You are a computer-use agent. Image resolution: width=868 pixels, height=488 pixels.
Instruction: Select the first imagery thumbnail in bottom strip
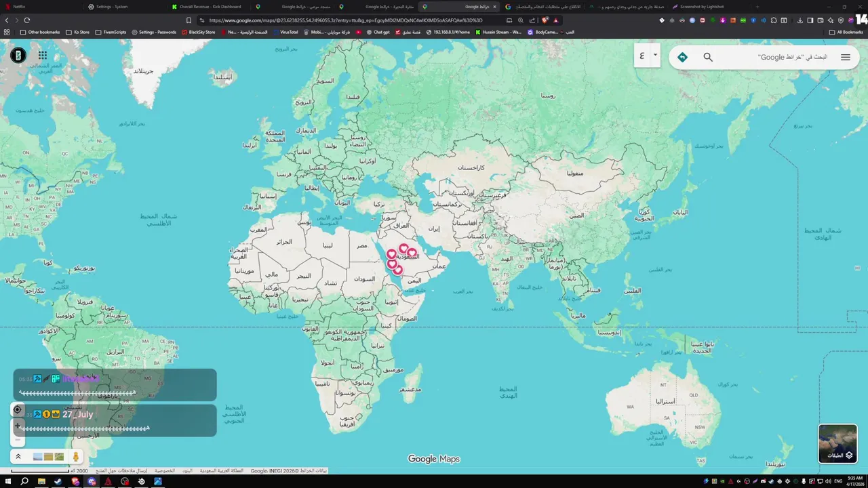coord(38,457)
